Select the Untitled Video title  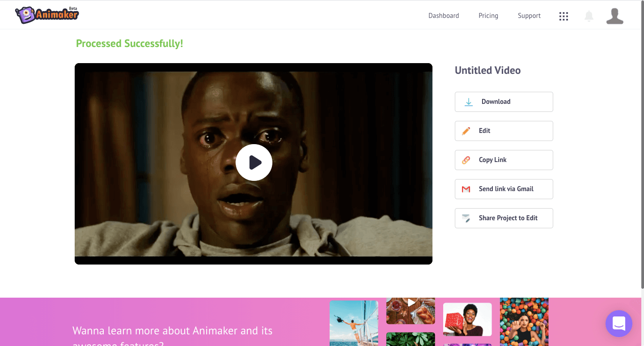(x=487, y=70)
